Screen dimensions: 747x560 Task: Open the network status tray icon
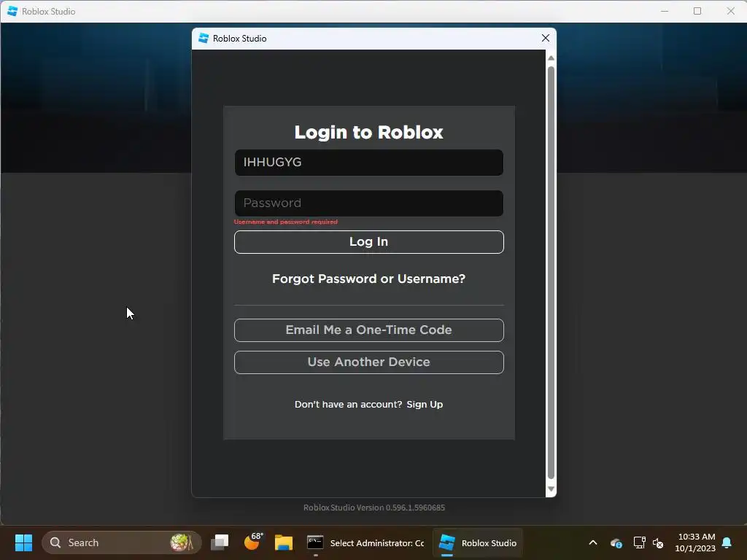click(x=639, y=542)
